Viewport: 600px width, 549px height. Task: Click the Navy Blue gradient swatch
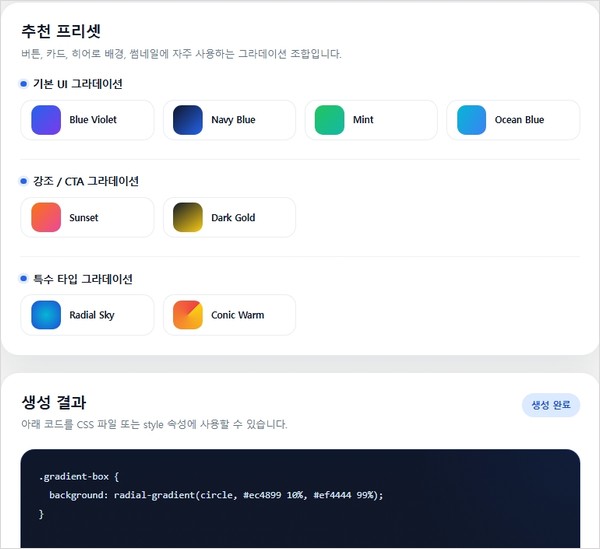[188, 120]
